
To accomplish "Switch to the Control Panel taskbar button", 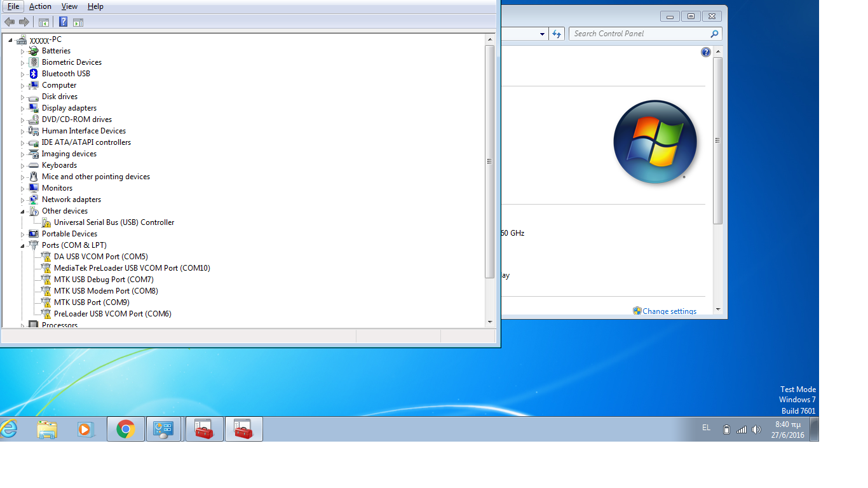I will pos(164,429).
